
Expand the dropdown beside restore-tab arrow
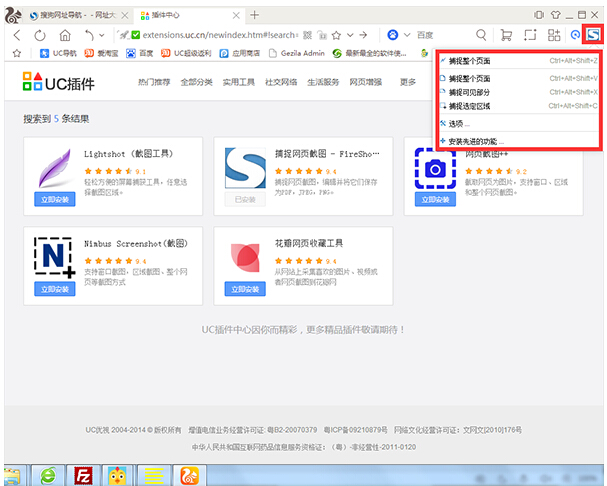[101, 35]
